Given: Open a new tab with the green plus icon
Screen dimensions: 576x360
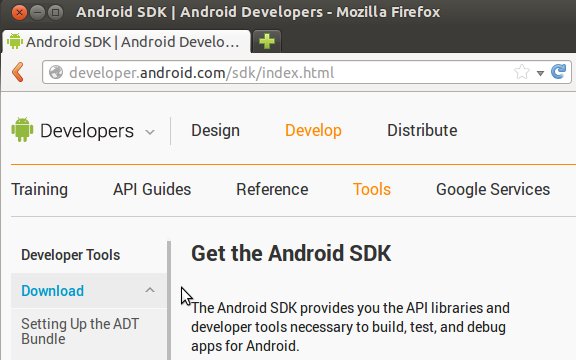Looking at the screenshot, I should click(267, 41).
